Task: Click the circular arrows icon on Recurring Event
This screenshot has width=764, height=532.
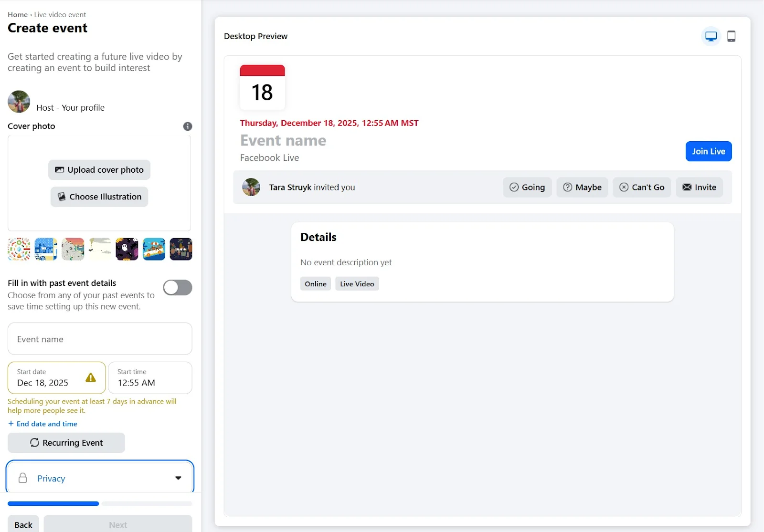Action: coord(34,443)
